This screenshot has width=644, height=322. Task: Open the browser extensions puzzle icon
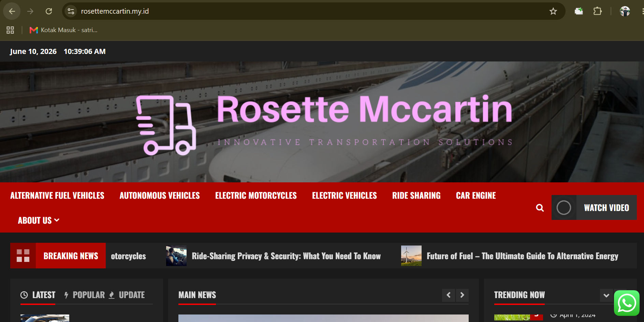click(597, 11)
